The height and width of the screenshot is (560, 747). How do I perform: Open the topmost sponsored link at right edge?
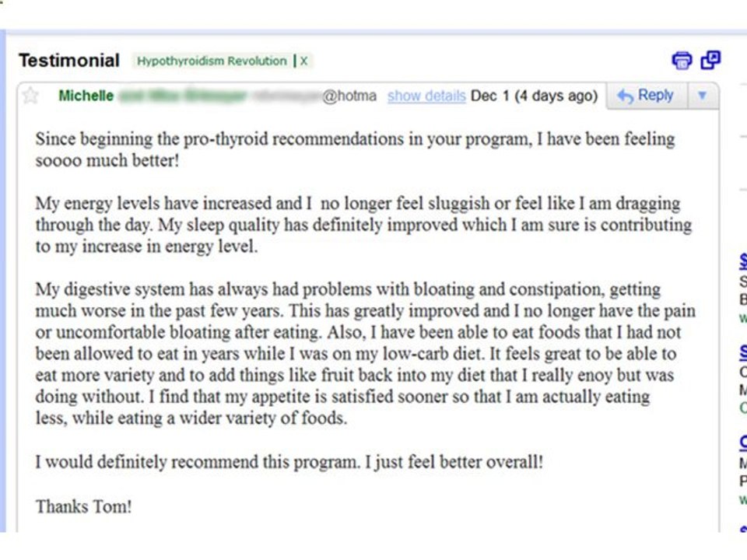click(x=743, y=261)
